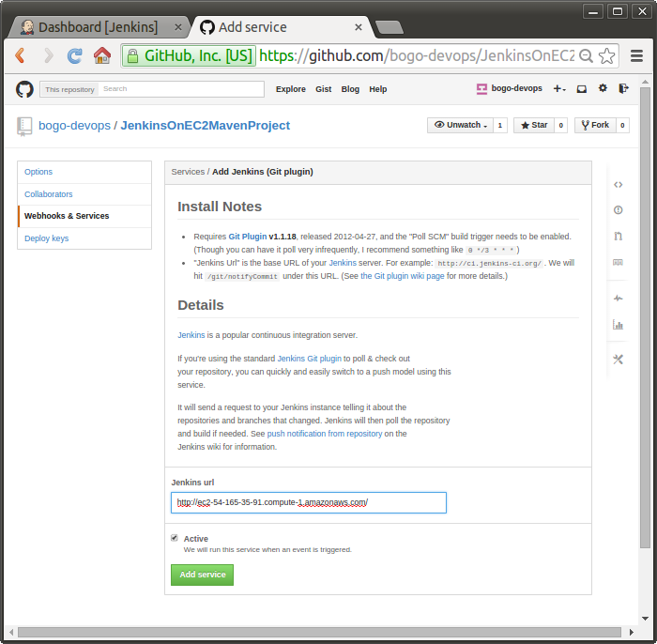Click the browser forward arrow

point(49,55)
